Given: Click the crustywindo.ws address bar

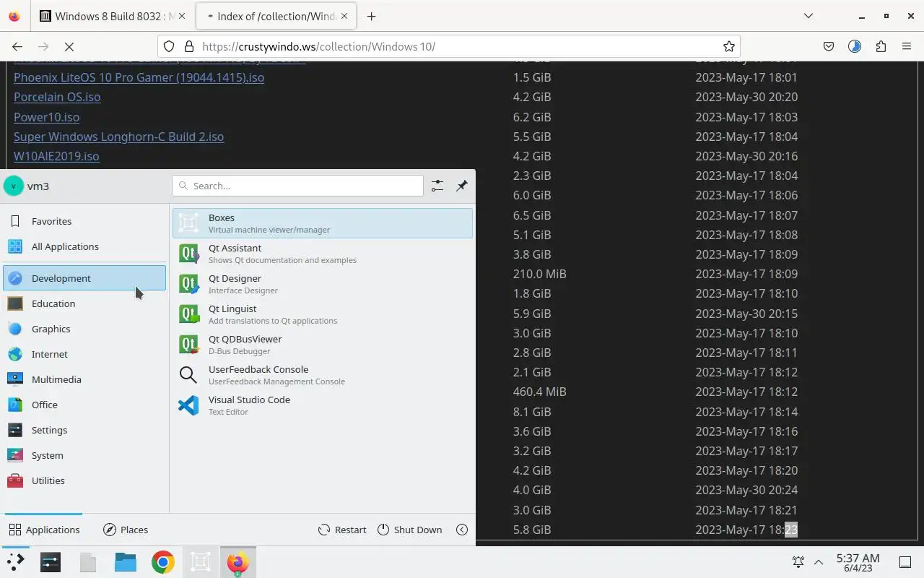Looking at the screenshot, I should pyautogui.click(x=450, y=46).
